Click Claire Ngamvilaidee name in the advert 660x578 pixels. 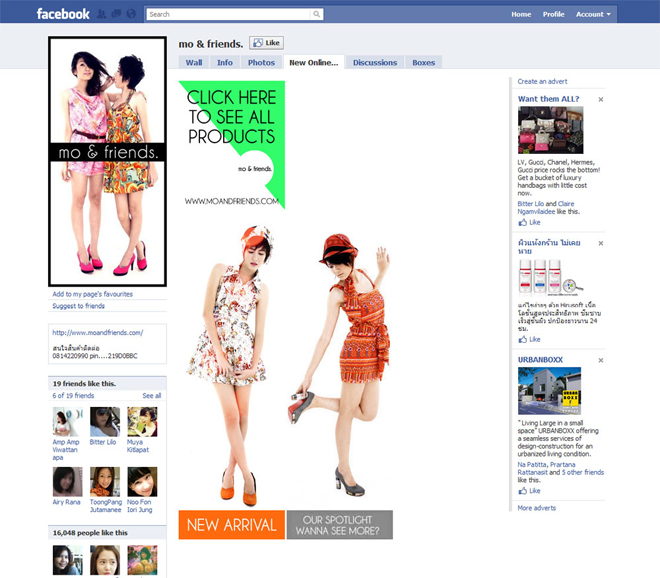(x=546, y=208)
